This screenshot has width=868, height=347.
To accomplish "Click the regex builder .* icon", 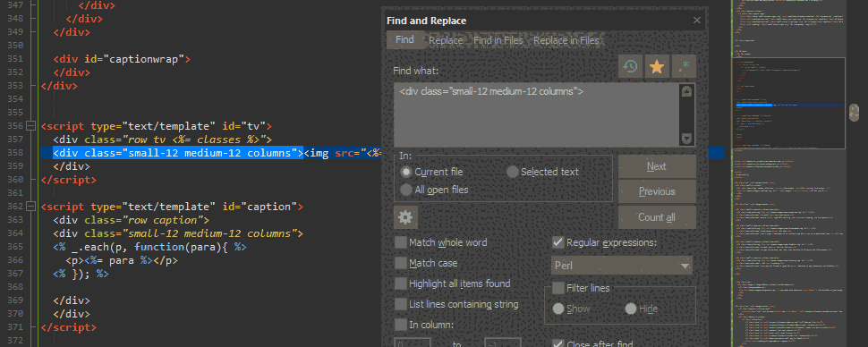I will coord(684,67).
